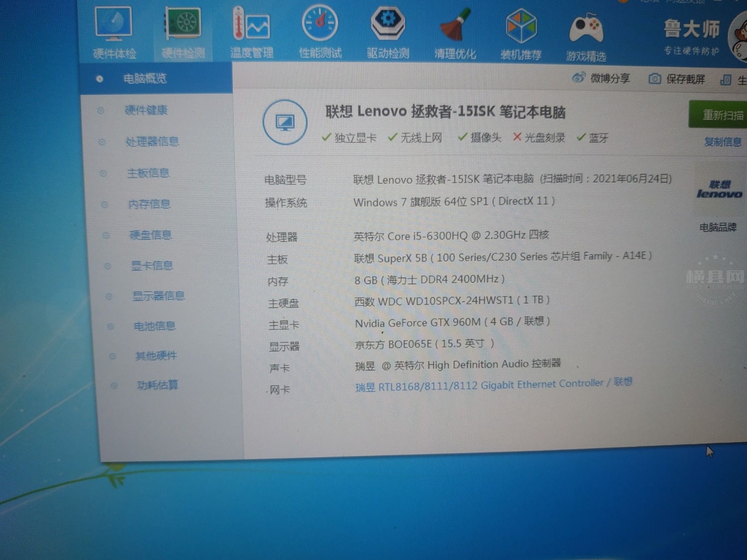The height and width of the screenshot is (560, 747).
Task: Open 显卡信息 sidebar item
Action: click(x=152, y=265)
